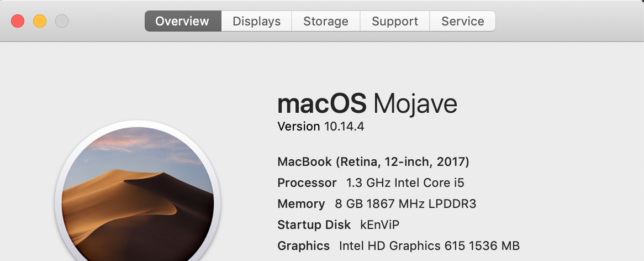Click Version 10.14.4 to reveal build number

tap(321, 126)
